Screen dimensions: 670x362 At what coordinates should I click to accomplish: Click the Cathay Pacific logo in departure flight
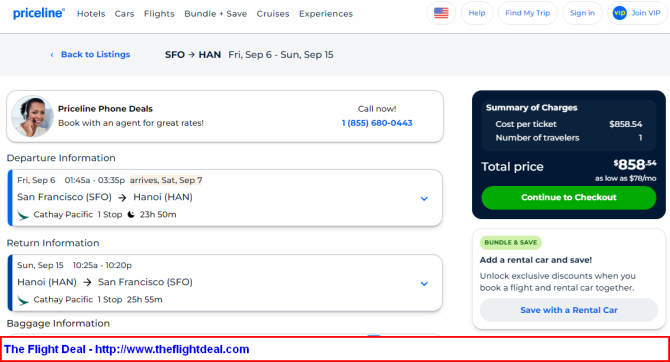click(23, 215)
